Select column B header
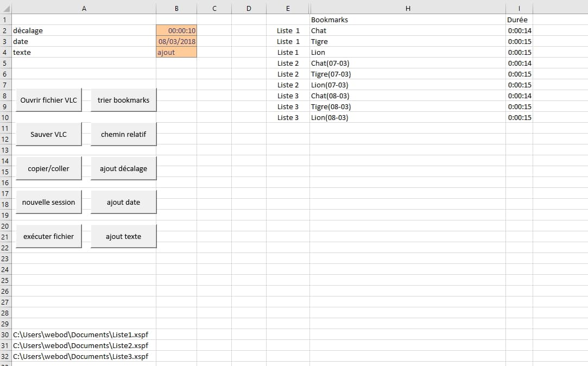The width and height of the screenshot is (588, 366). coord(176,8)
